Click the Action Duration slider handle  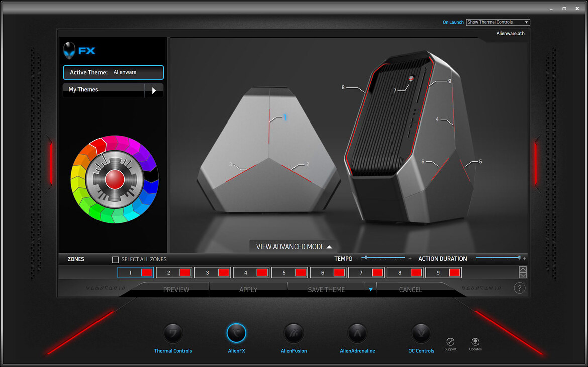(519, 257)
